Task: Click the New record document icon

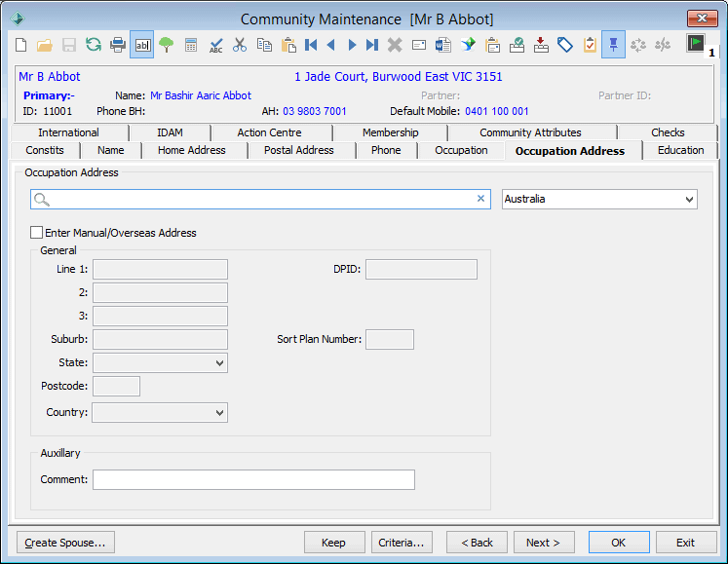Action: tap(20, 45)
